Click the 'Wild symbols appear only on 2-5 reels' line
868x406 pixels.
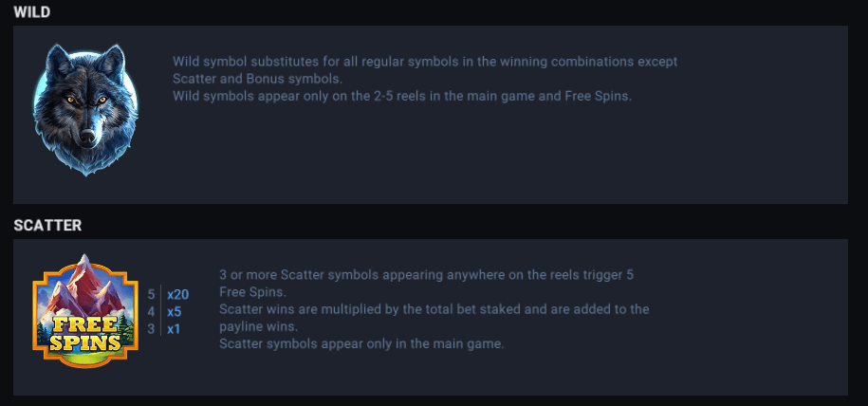(401, 96)
